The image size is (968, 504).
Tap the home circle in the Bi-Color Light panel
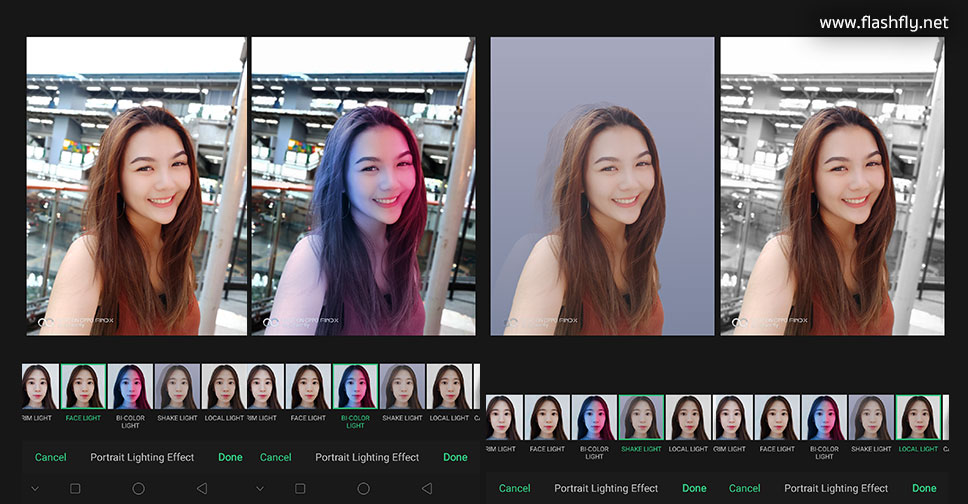(x=364, y=489)
